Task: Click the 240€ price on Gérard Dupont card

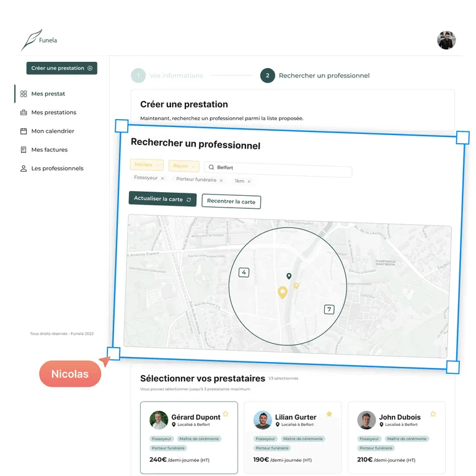Action: click(x=158, y=460)
